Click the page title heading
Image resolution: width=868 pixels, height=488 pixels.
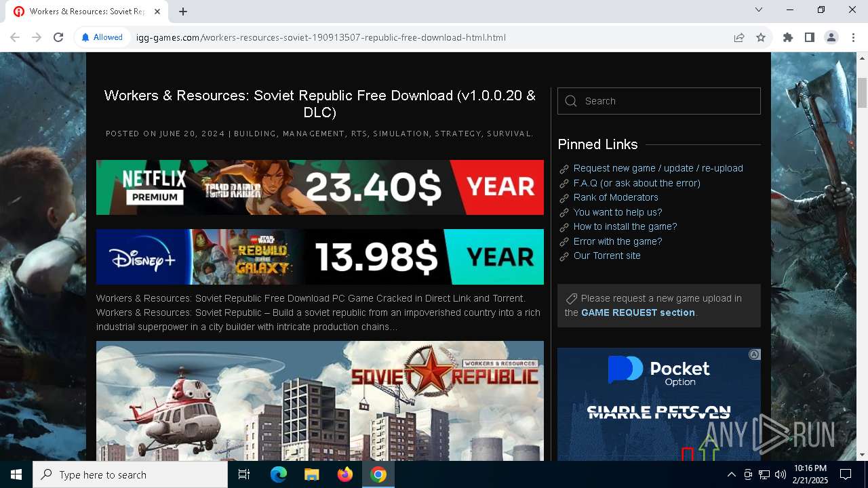[x=320, y=104]
